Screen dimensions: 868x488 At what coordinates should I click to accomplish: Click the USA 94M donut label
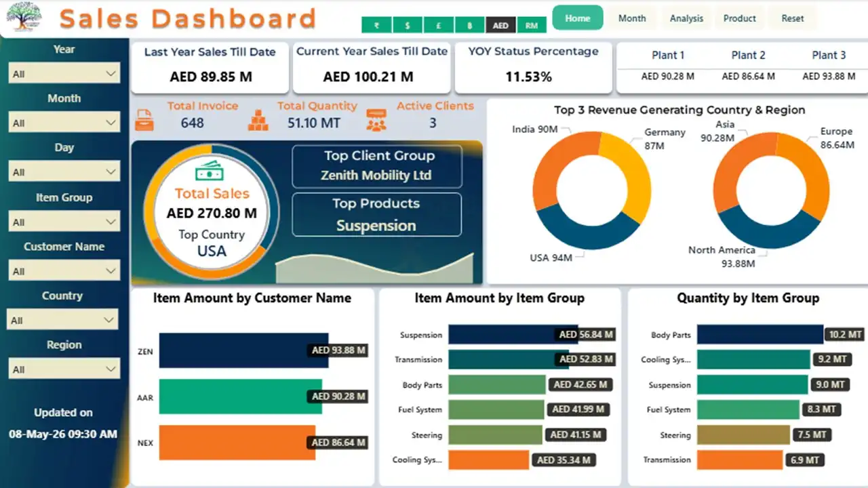[551, 258]
